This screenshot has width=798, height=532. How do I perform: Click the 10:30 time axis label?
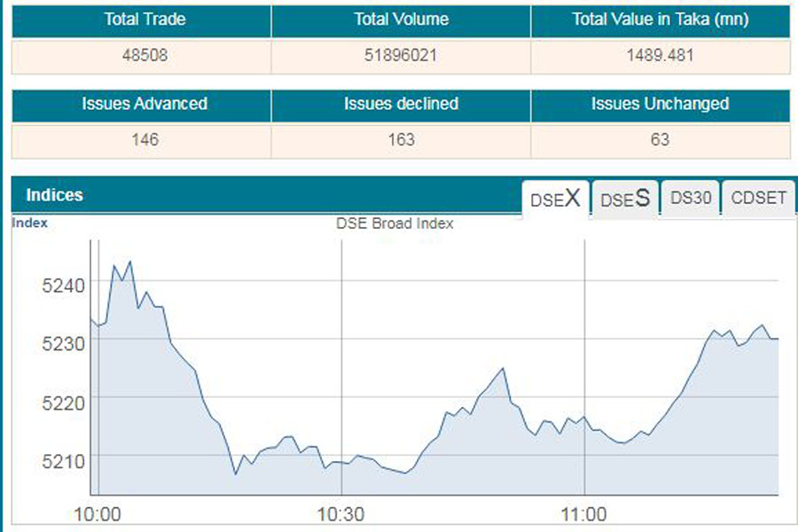[341, 514]
